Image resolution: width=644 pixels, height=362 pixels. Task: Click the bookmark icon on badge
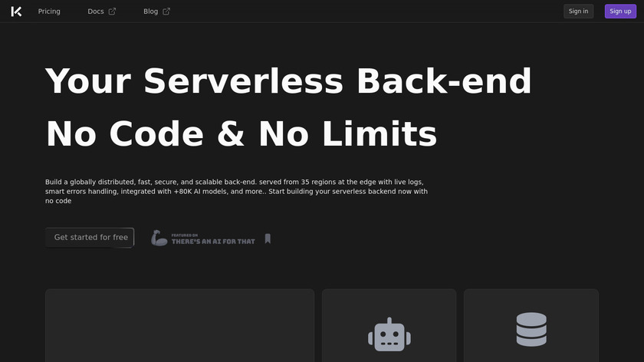click(x=268, y=239)
